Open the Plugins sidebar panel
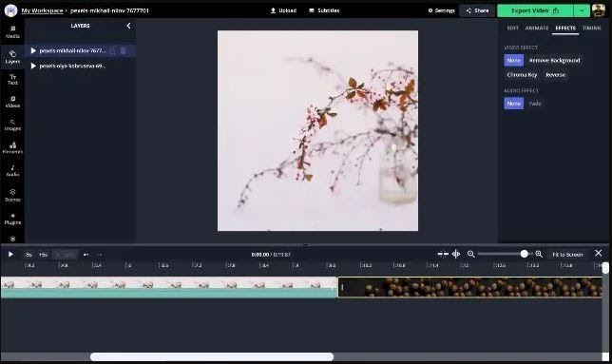612x364 pixels. coord(12,219)
